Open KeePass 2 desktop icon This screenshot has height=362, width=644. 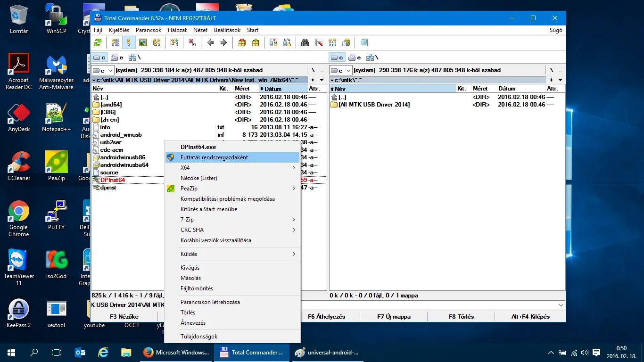click(x=19, y=313)
